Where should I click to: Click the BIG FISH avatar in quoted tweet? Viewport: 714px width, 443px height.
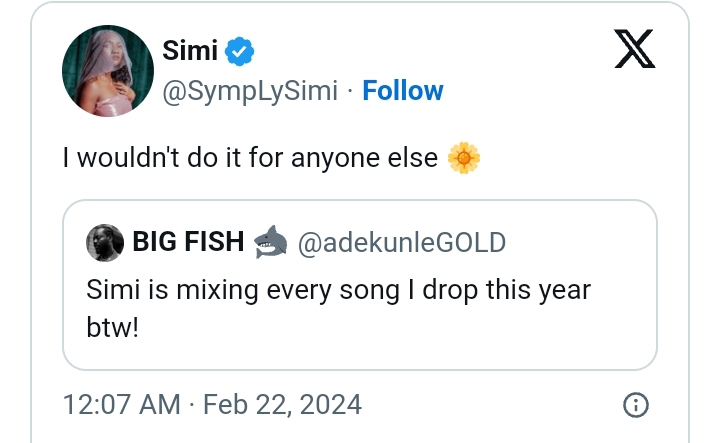click(x=105, y=242)
